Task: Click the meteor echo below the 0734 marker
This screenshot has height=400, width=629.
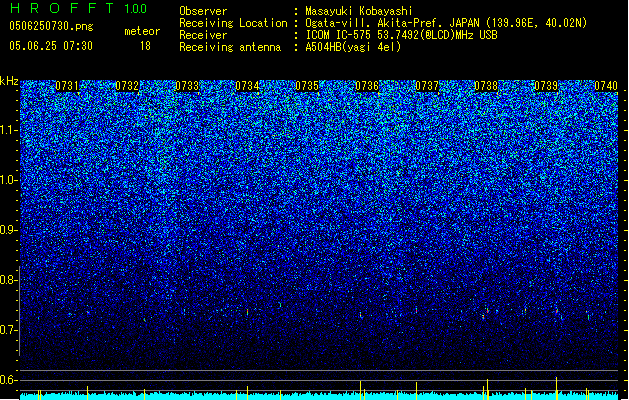Action: (248, 312)
